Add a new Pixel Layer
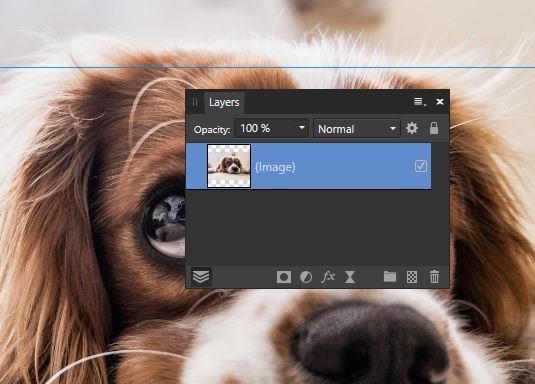 click(x=412, y=277)
